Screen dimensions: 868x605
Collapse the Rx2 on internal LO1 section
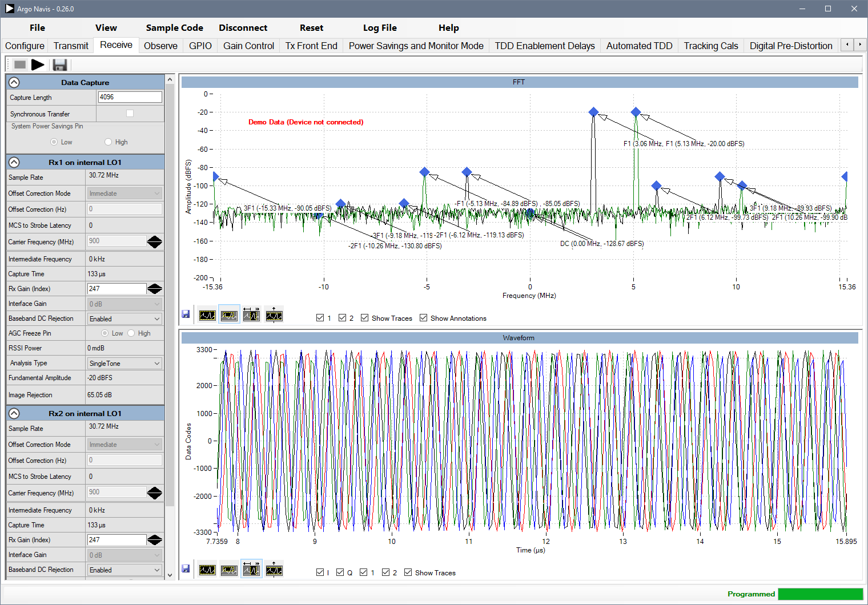[14, 413]
